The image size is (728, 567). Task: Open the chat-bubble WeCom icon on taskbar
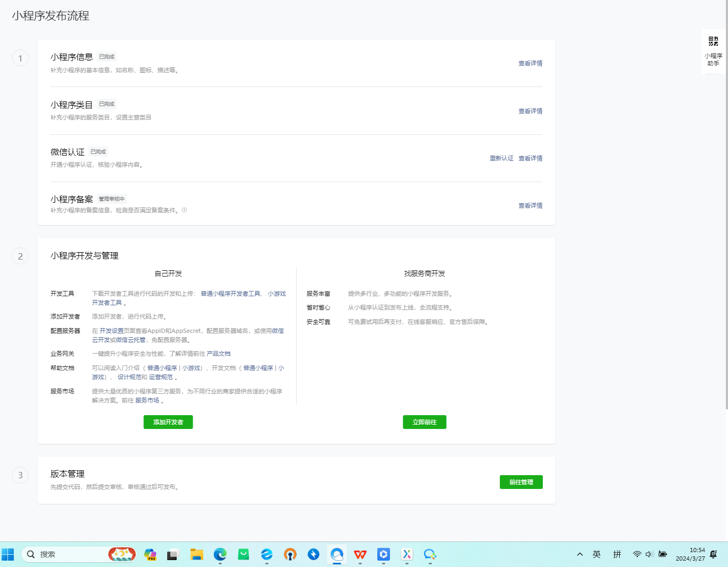point(430,554)
